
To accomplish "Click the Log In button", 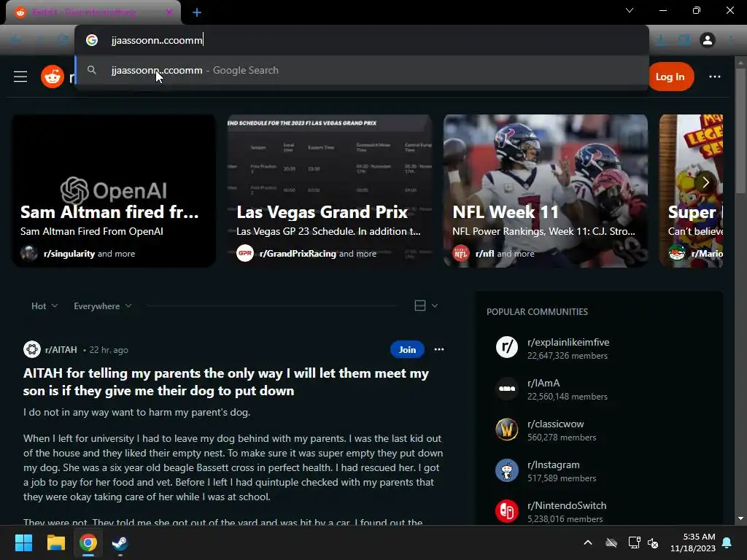I will 670,77.
